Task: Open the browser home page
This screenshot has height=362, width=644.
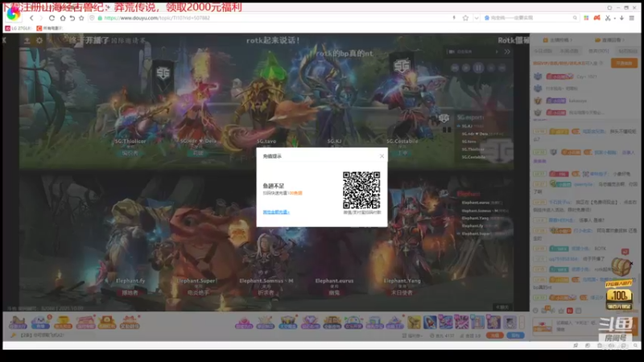Action: (63, 18)
